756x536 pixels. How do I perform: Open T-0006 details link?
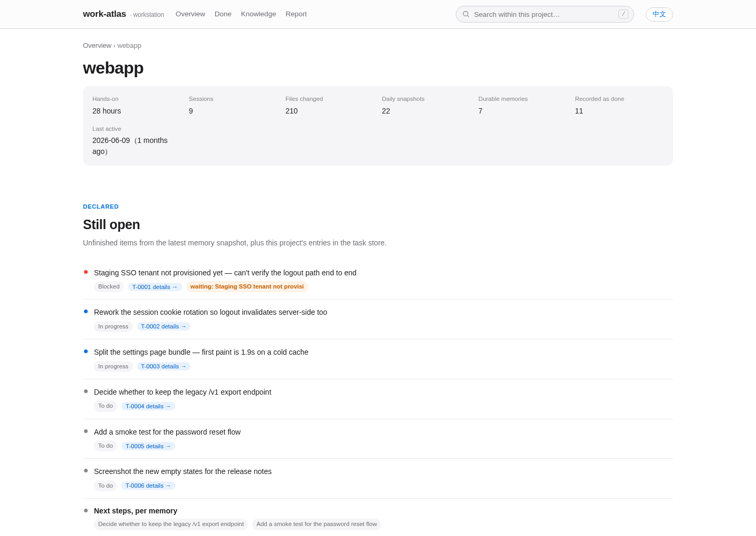pyautogui.click(x=148, y=486)
